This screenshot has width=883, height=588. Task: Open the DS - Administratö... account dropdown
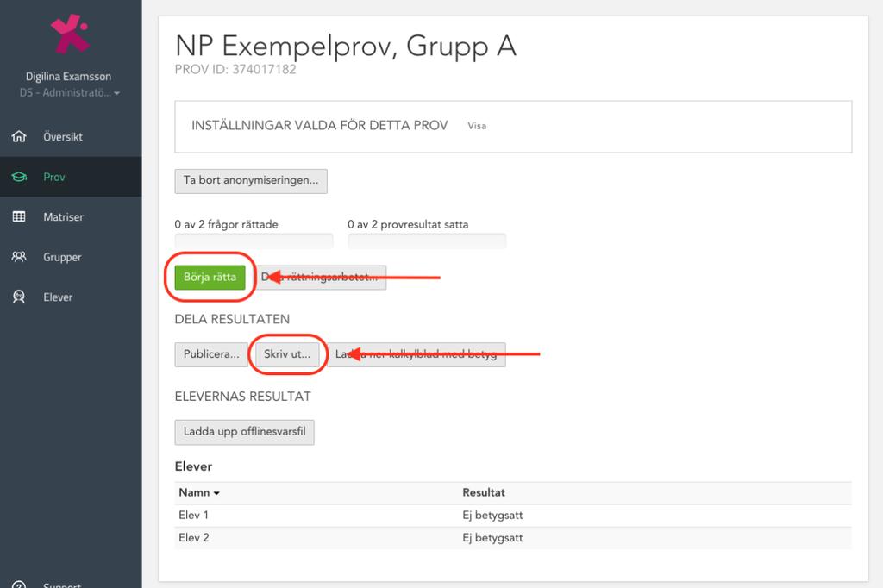[70, 93]
